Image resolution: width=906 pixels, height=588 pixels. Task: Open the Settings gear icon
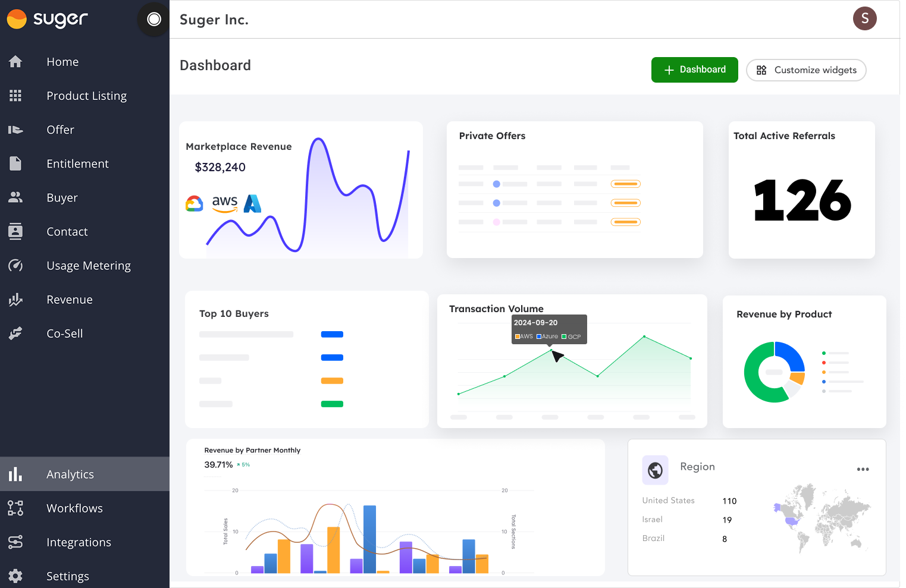[x=15, y=576]
